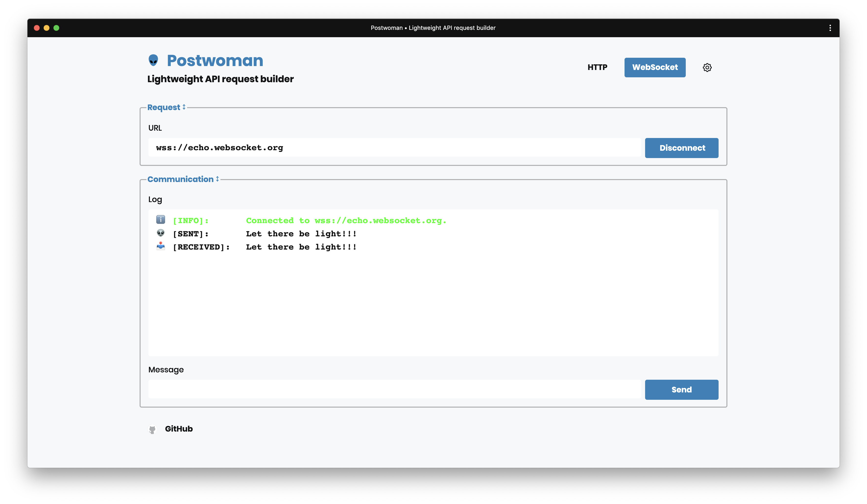Click the Postwoman alien logo icon
Viewport: 867px width, 504px height.
153,60
